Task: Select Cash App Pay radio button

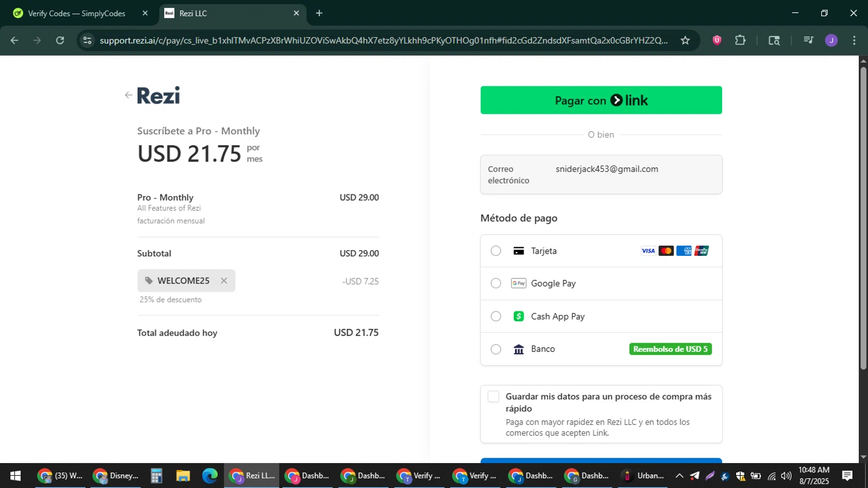Action: click(496, 316)
